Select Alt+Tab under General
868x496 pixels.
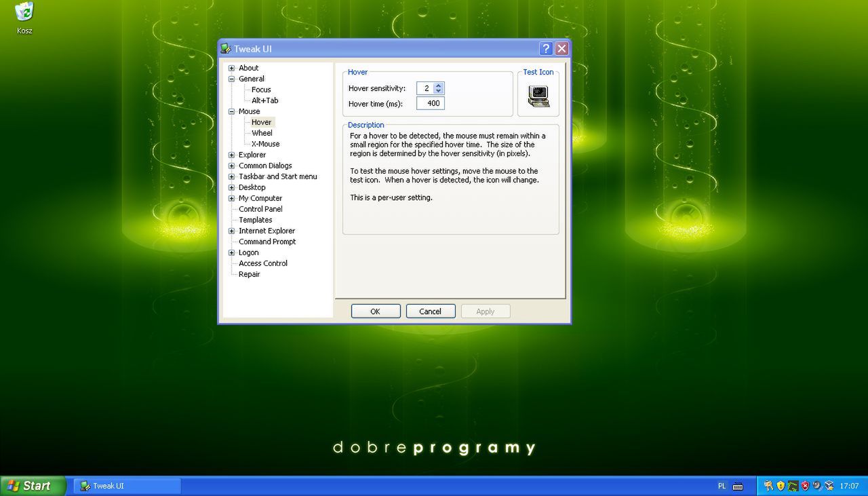(265, 100)
